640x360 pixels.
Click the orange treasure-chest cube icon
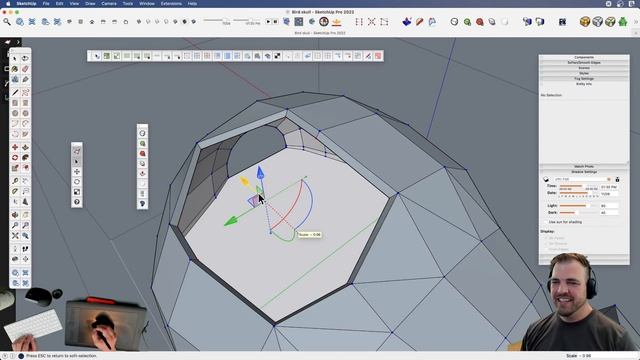pyautogui.click(x=585, y=22)
